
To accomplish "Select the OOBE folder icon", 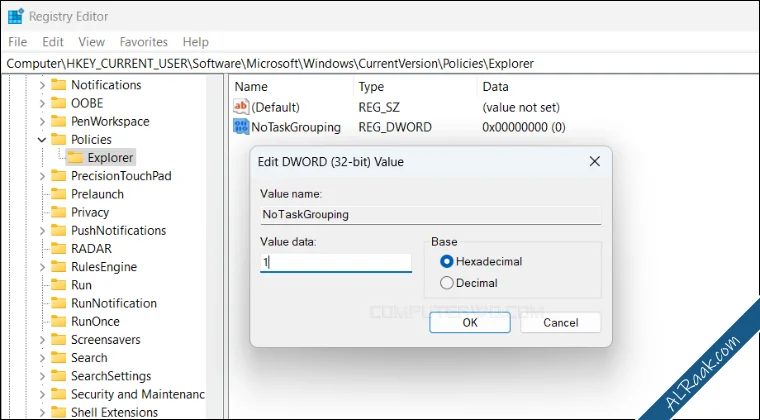I will pyautogui.click(x=59, y=103).
